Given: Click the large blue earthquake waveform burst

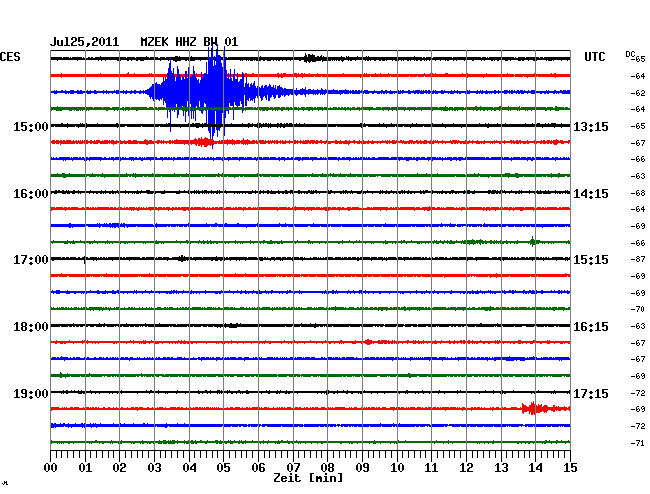Looking at the screenshot, I should point(215,92).
